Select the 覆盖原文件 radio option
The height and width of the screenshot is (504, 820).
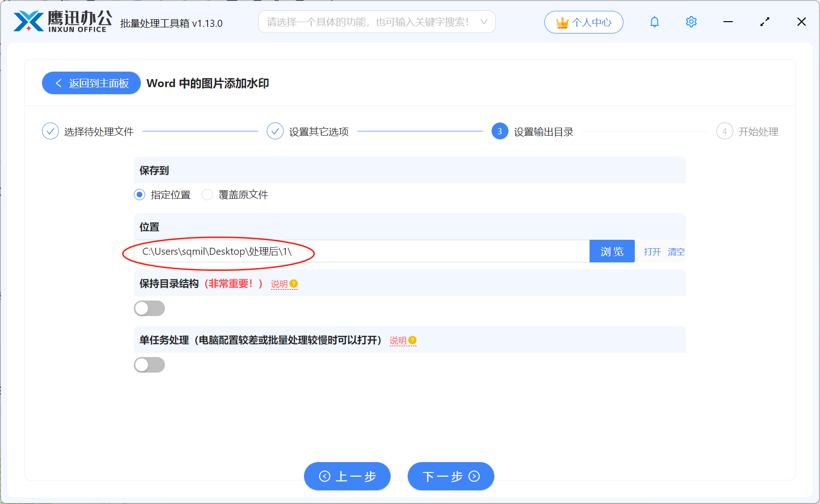[x=207, y=195]
